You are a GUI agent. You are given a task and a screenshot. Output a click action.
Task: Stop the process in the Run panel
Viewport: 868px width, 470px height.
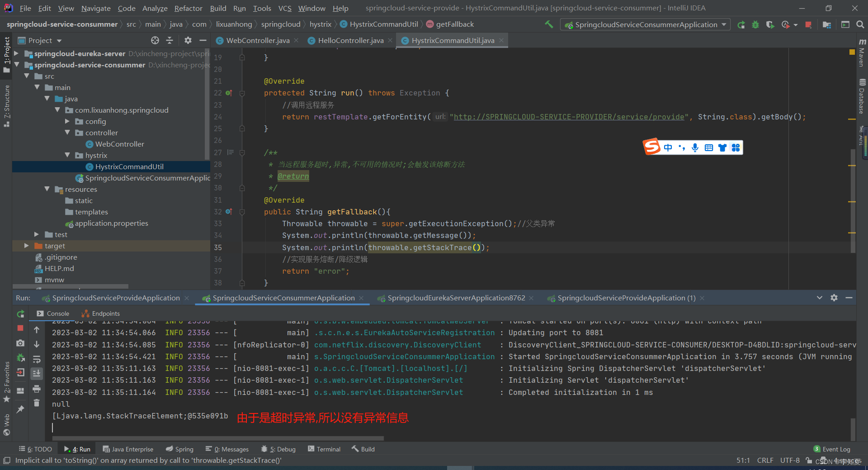[20, 328]
